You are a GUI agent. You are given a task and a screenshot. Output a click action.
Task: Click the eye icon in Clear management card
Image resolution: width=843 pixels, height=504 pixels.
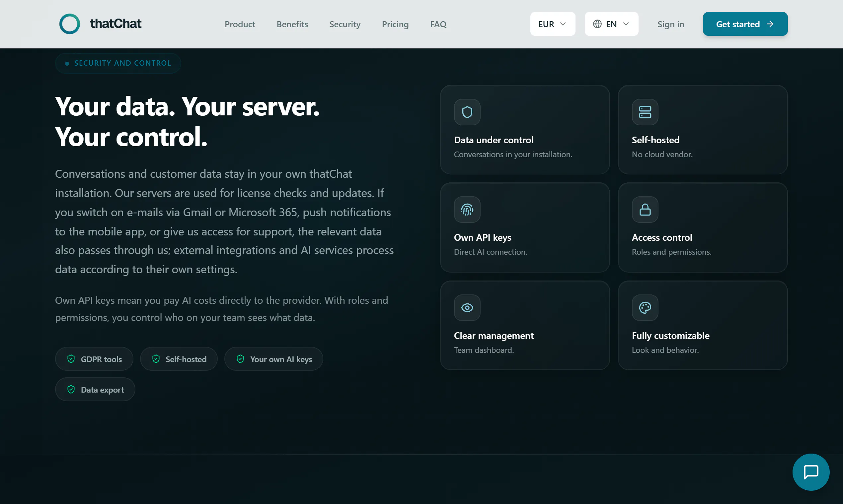point(467,308)
